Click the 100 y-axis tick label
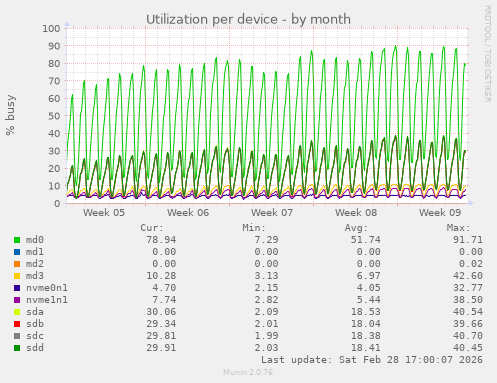 (51, 29)
